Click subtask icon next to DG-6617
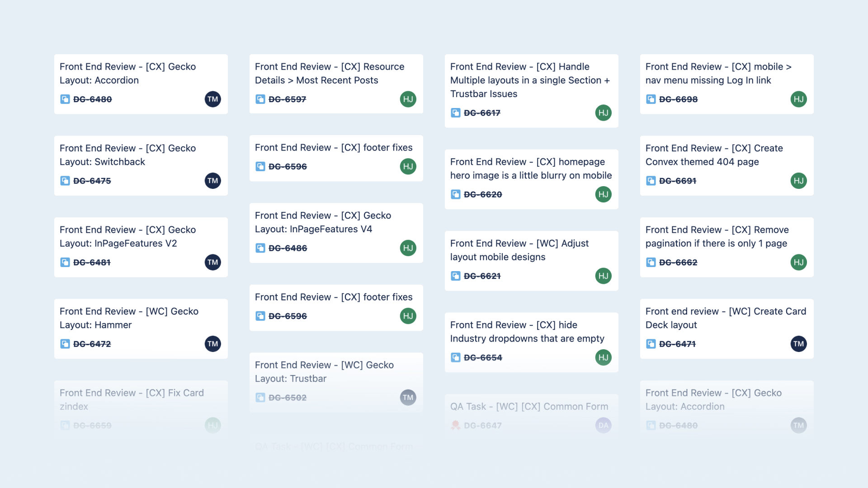This screenshot has width=868, height=488. click(x=456, y=113)
